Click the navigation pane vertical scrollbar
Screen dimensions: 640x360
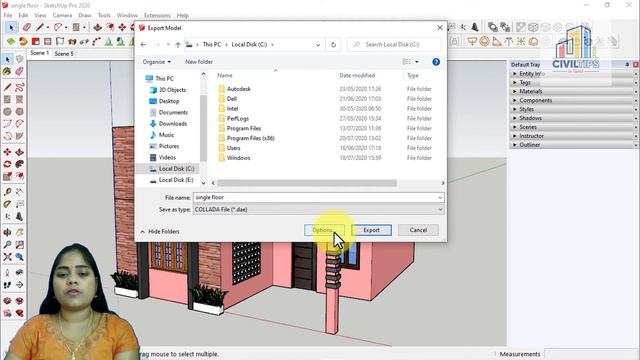[203, 127]
